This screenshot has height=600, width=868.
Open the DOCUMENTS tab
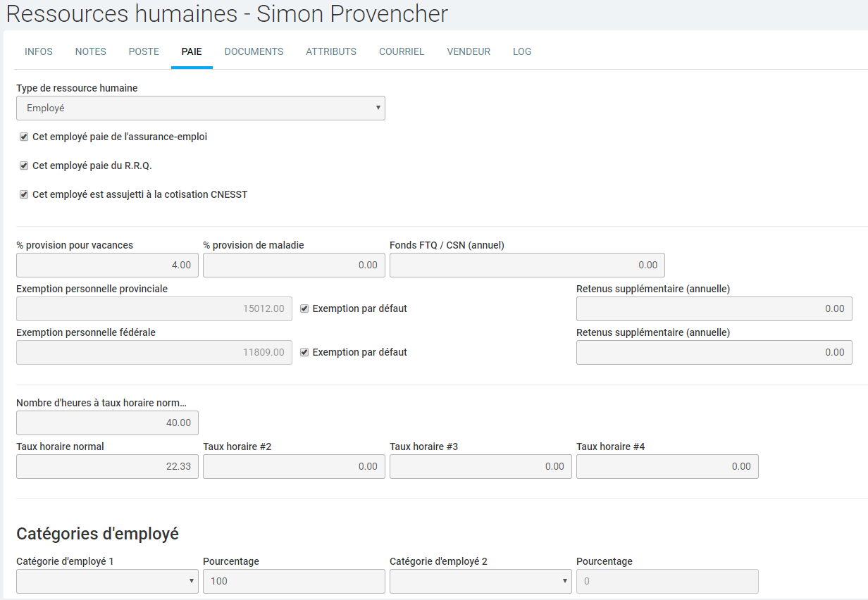pos(254,51)
